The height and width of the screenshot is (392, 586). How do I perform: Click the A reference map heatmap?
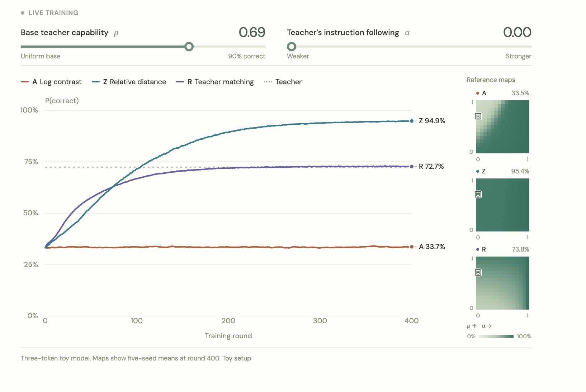503,127
